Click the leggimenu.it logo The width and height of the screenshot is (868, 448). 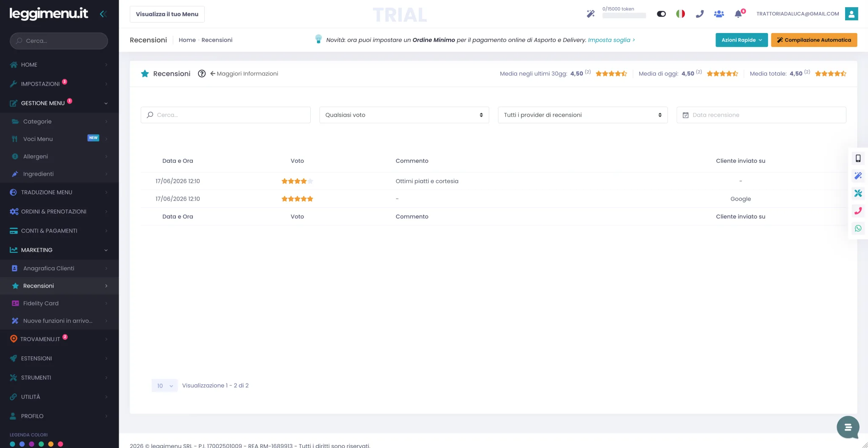pyautogui.click(x=49, y=14)
